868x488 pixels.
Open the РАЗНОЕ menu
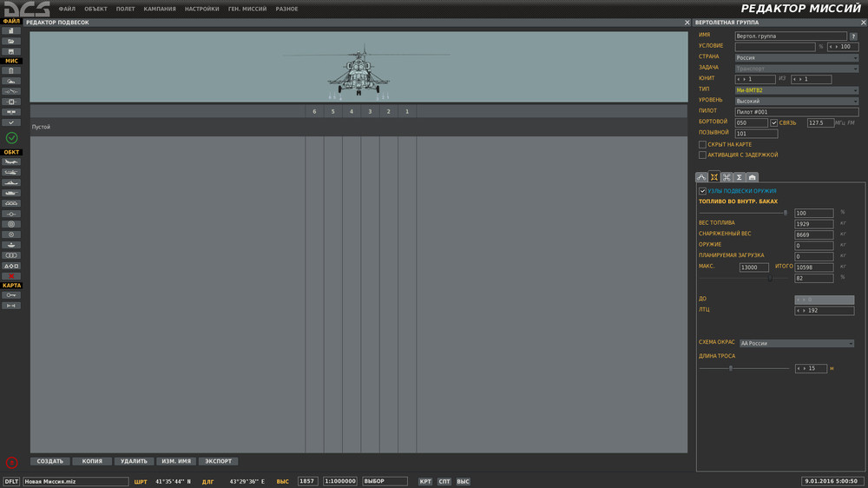point(286,9)
